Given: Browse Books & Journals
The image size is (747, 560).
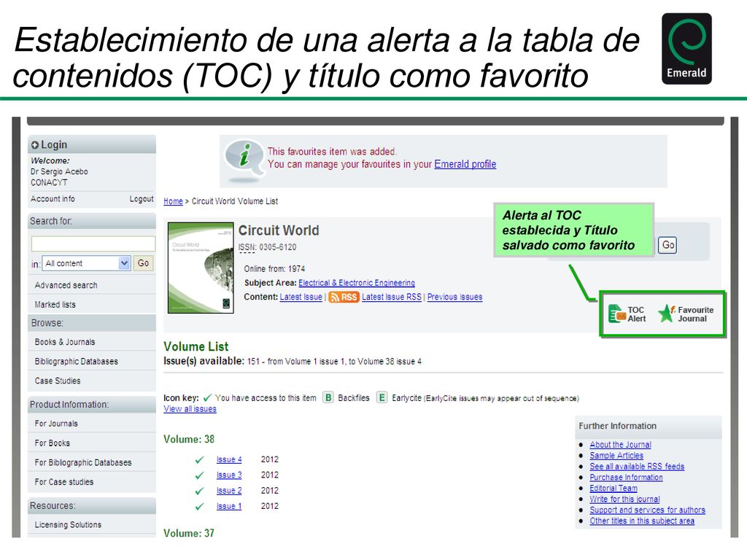Looking at the screenshot, I should point(65,343).
